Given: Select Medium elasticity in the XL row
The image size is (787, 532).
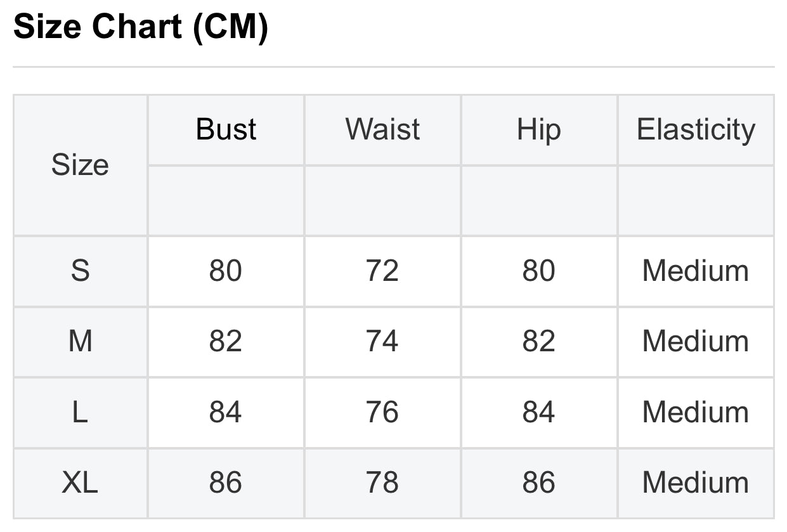Looking at the screenshot, I should click(696, 483).
